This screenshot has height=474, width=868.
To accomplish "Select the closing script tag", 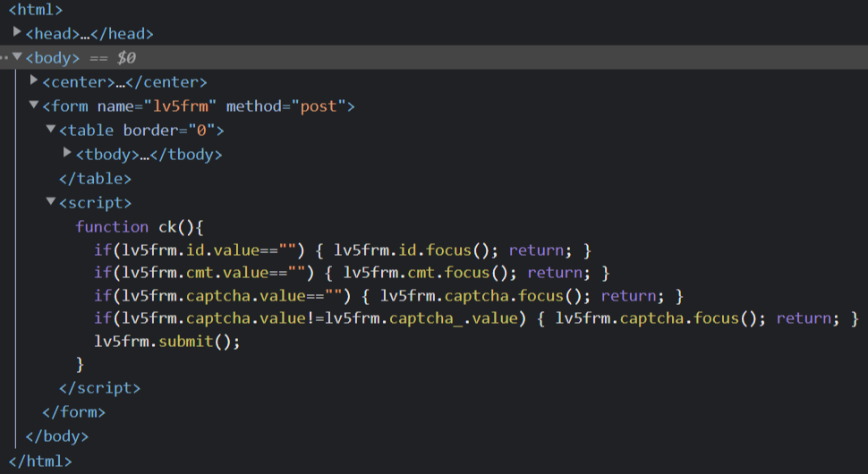I will (x=99, y=388).
